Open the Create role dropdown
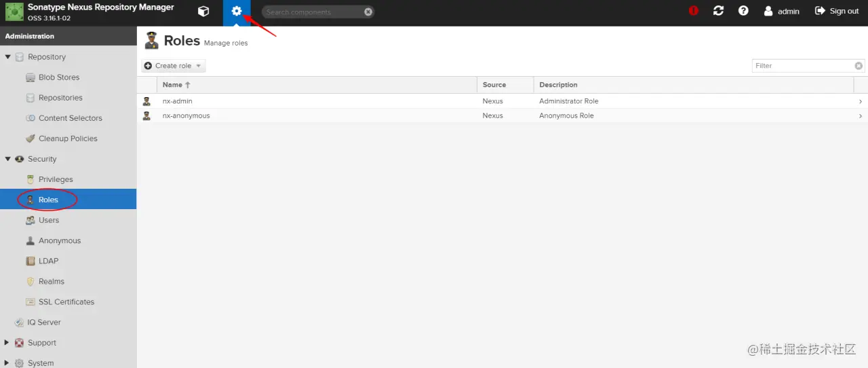868x368 pixels. [x=174, y=66]
